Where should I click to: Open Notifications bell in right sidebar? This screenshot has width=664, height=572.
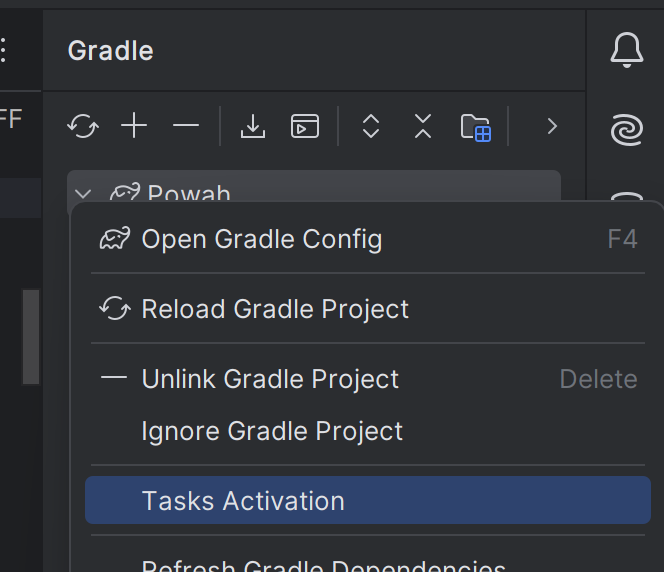627,50
